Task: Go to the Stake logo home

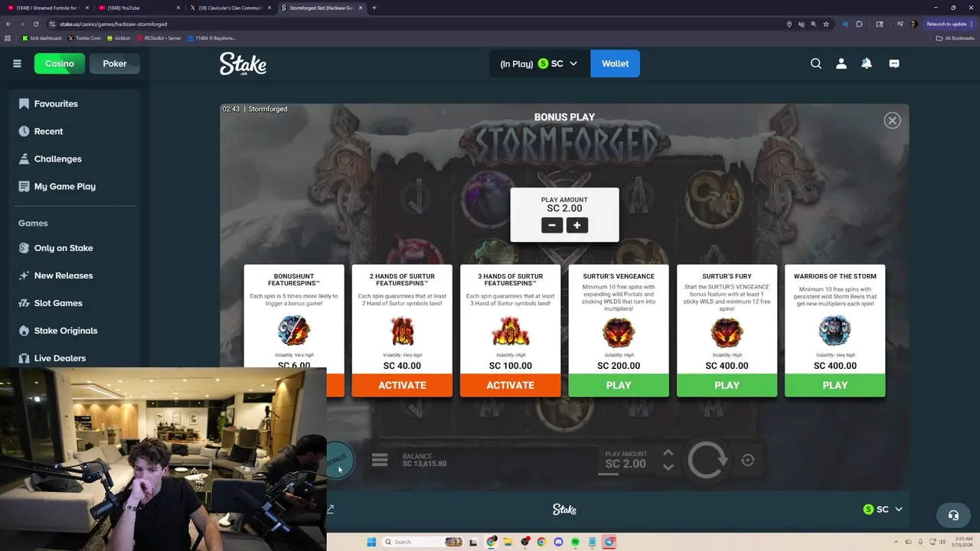Action: [243, 64]
